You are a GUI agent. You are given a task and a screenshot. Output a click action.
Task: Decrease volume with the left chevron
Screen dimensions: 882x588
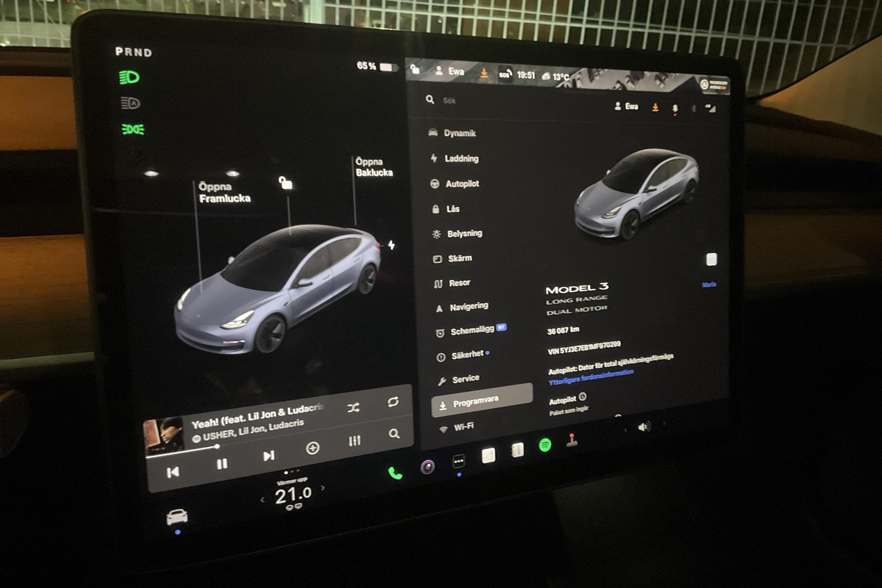pyautogui.click(x=625, y=430)
